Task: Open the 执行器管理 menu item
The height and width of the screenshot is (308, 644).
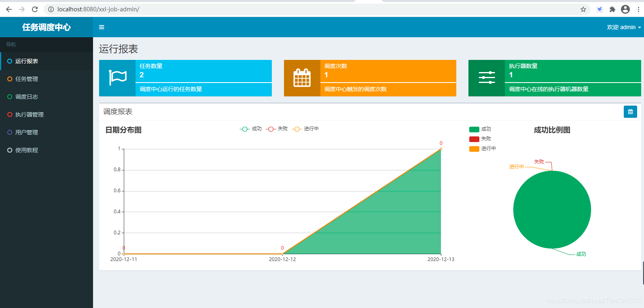Action: pyautogui.click(x=47, y=115)
